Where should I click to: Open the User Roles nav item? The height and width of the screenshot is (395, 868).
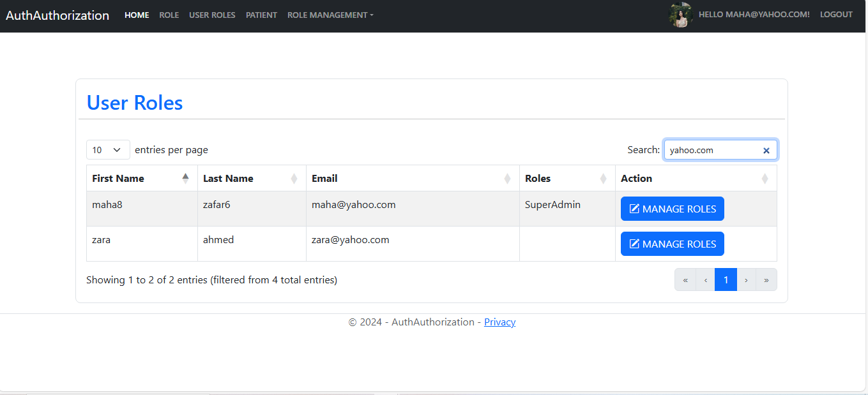pos(212,15)
